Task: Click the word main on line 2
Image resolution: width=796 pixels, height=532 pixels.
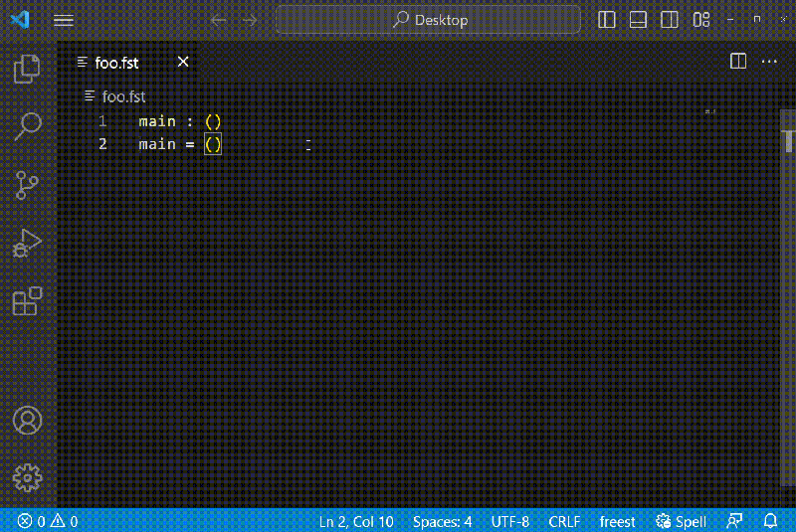Action: (157, 144)
